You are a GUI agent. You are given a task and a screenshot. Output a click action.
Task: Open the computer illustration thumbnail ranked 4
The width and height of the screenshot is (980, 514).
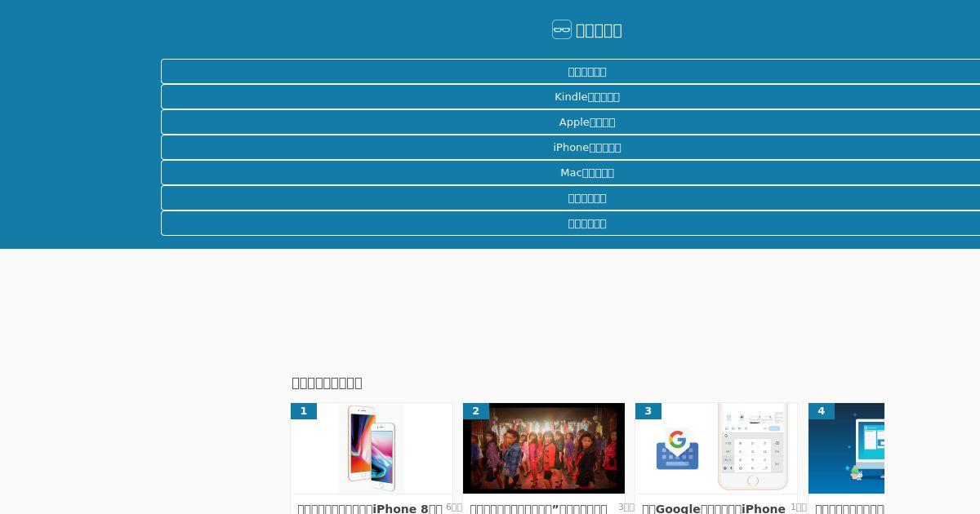pyautogui.click(x=846, y=448)
